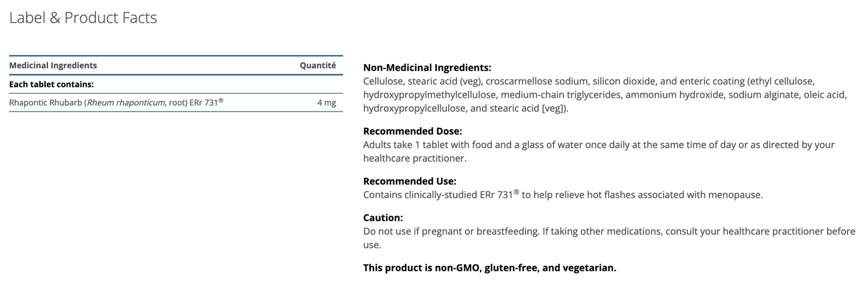Click the non-GMO, gluten-free, vegetarian statement
This screenshot has height=284, width=868.
(490, 268)
